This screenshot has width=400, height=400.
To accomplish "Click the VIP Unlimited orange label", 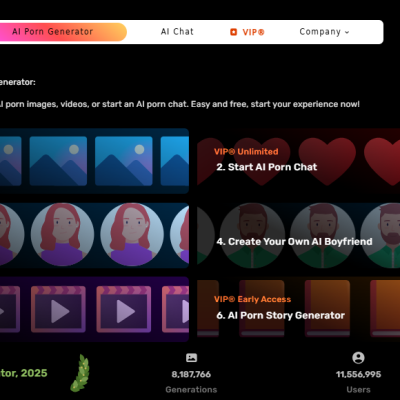I will tap(246, 152).
